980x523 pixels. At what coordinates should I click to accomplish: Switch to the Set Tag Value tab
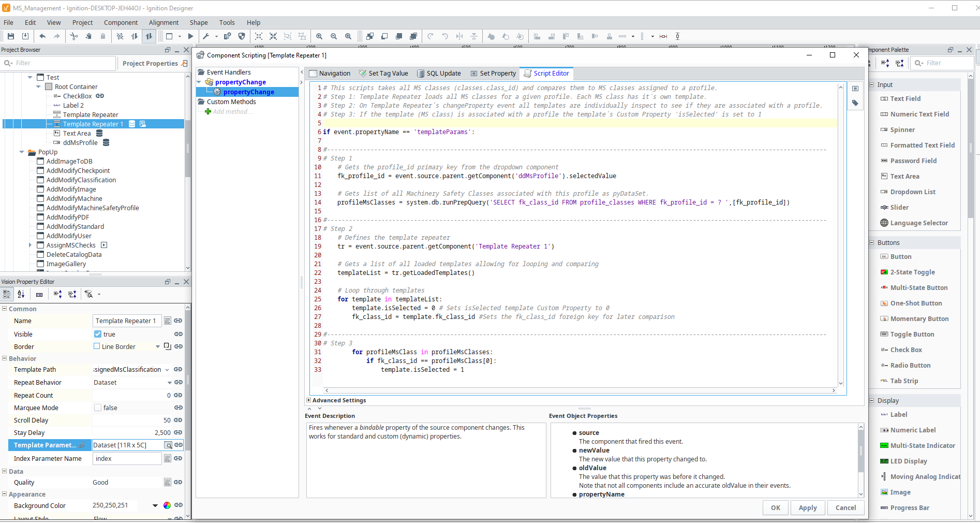(384, 74)
